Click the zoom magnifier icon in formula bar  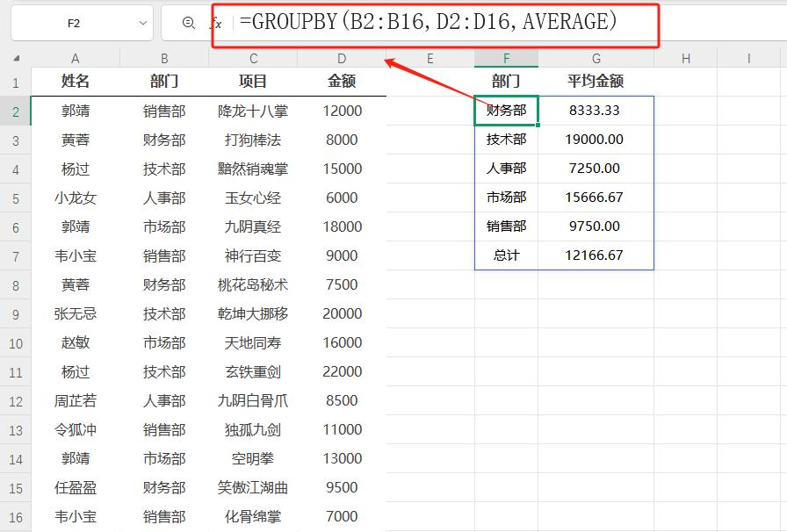188,23
